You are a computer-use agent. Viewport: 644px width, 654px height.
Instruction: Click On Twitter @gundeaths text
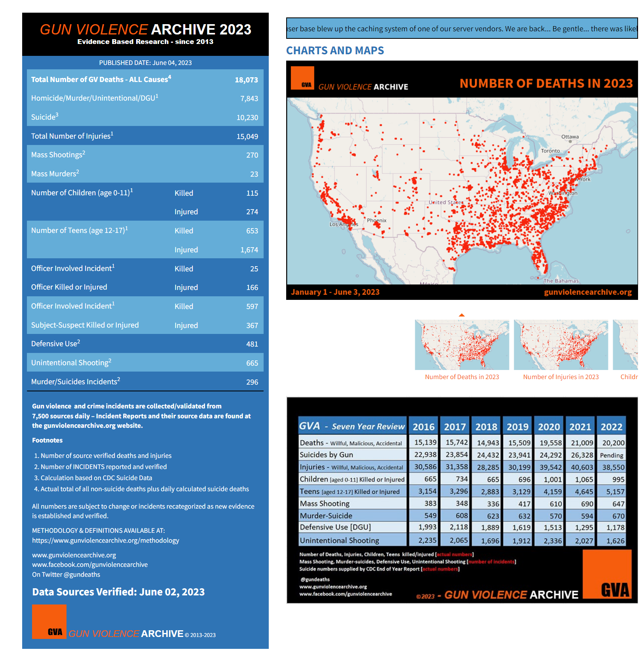tap(66, 574)
